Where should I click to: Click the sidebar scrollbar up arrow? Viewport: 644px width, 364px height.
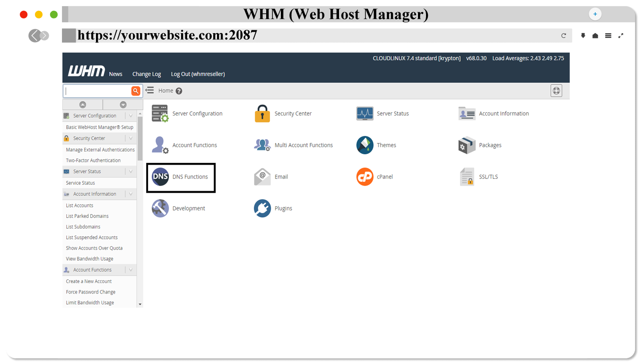[x=140, y=114]
